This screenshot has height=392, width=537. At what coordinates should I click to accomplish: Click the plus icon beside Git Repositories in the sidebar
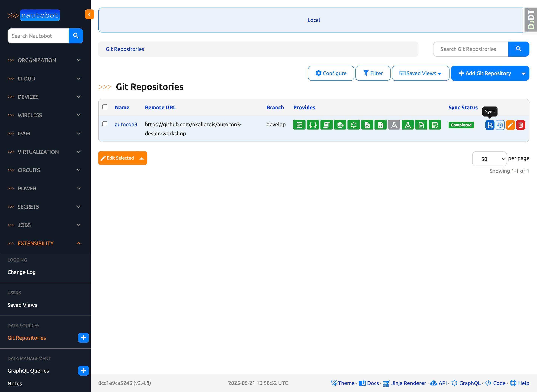pyautogui.click(x=83, y=338)
